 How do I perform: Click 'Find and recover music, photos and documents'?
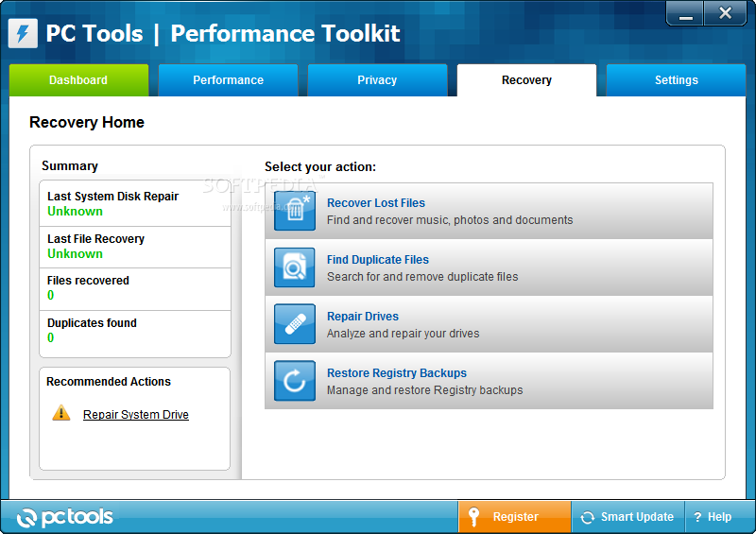tap(450, 220)
